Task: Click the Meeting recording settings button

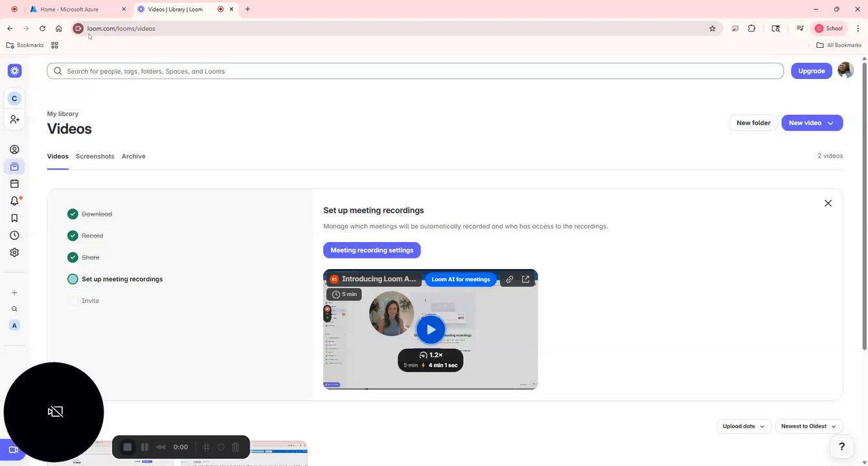Action: tap(372, 250)
